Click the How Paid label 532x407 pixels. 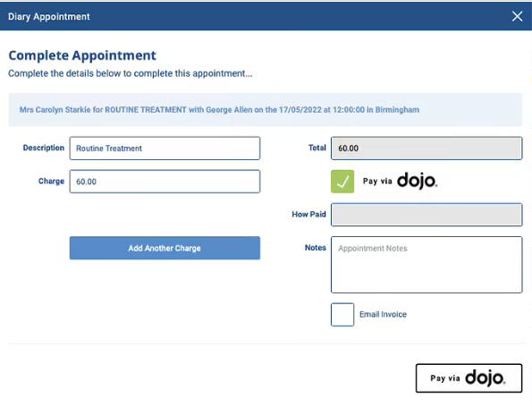coord(308,214)
